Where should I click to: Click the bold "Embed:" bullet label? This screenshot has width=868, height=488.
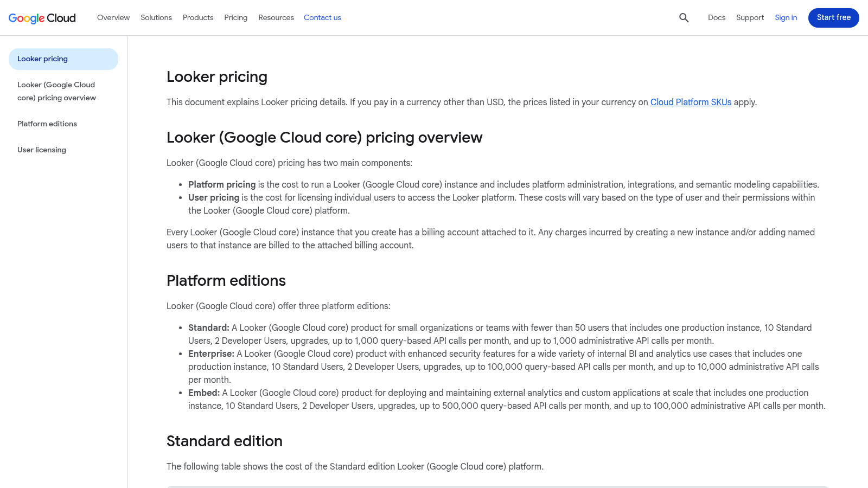pyautogui.click(x=204, y=393)
